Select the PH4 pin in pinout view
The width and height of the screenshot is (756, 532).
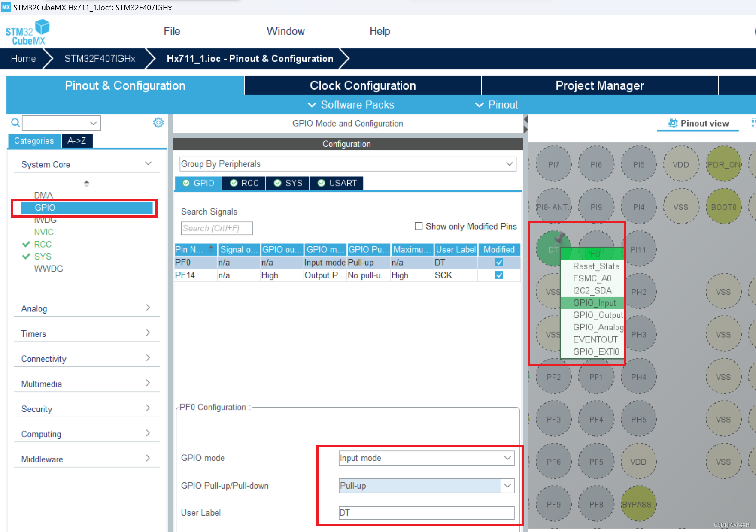click(639, 377)
